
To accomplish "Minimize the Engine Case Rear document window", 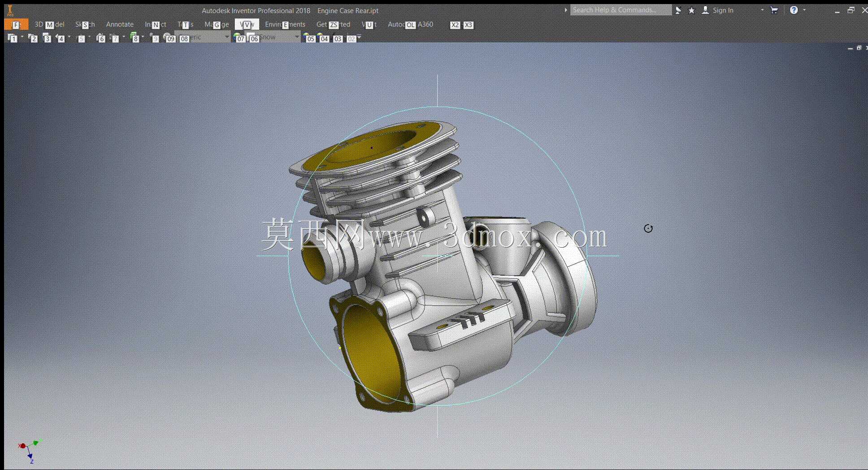I will point(850,48).
